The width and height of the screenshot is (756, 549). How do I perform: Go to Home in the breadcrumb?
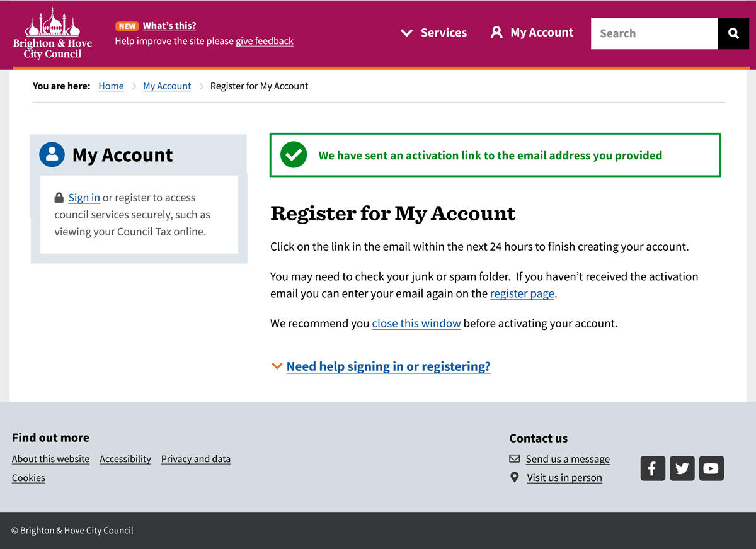(111, 86)
